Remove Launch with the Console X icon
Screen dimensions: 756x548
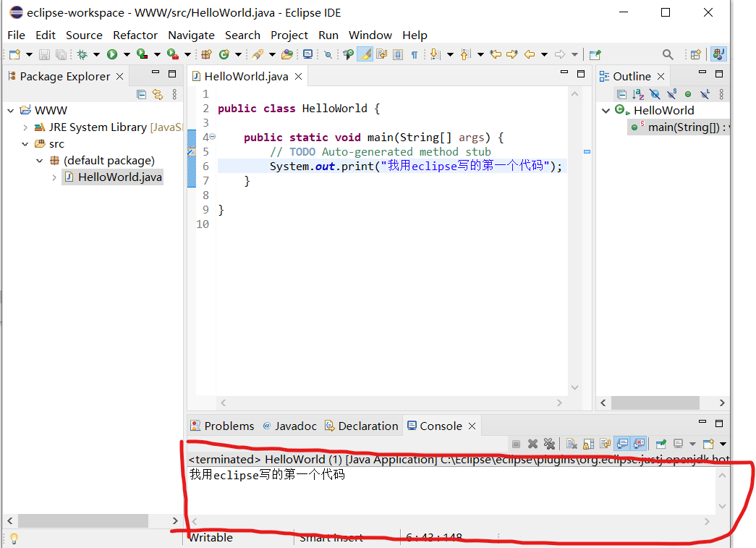point(532,444)
